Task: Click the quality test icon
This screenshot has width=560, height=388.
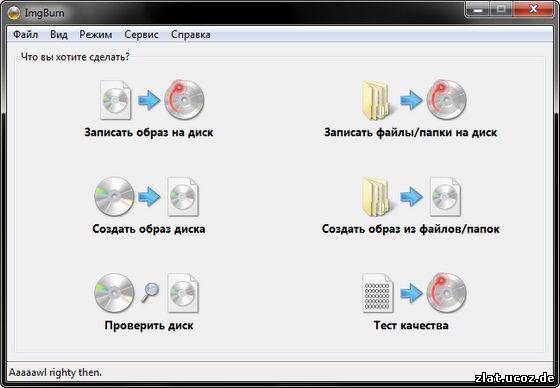Action: tap(414, 293)
